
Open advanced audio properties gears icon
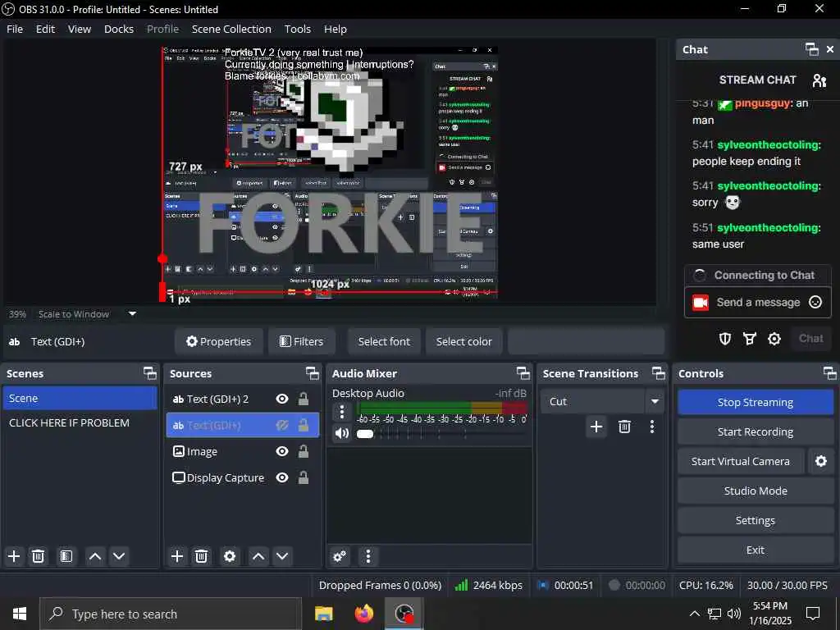click(x=340, y=556)
